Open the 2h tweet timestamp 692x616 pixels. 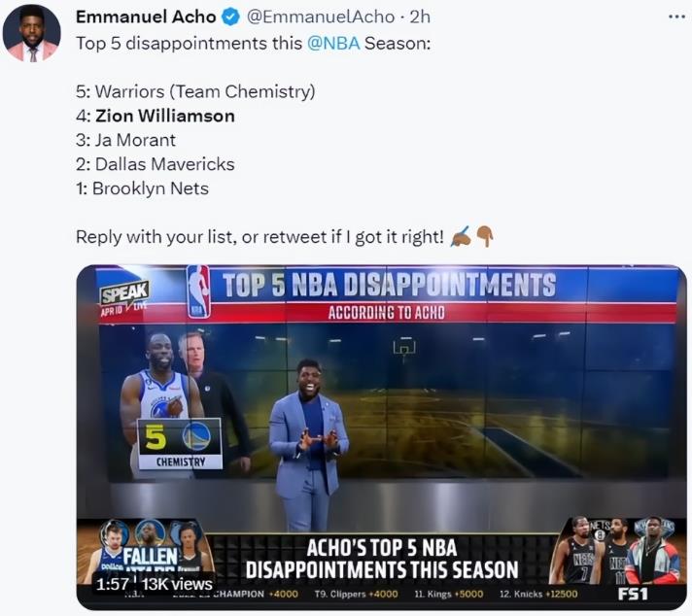tap(420, 17)
